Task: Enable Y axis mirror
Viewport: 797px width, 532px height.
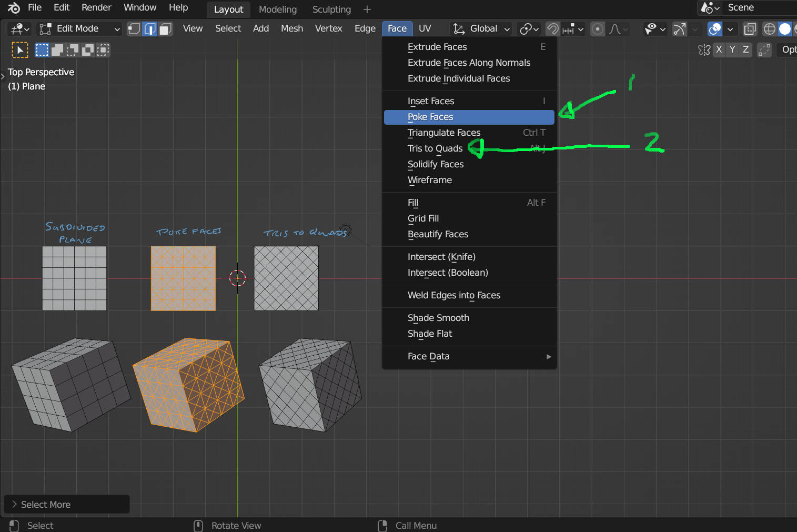Action: (732, 49)
